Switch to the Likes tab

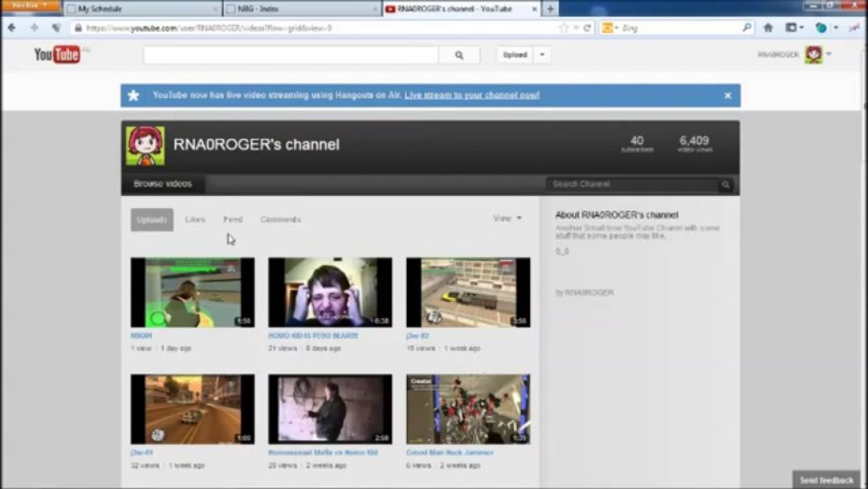[x=195, y=219]
